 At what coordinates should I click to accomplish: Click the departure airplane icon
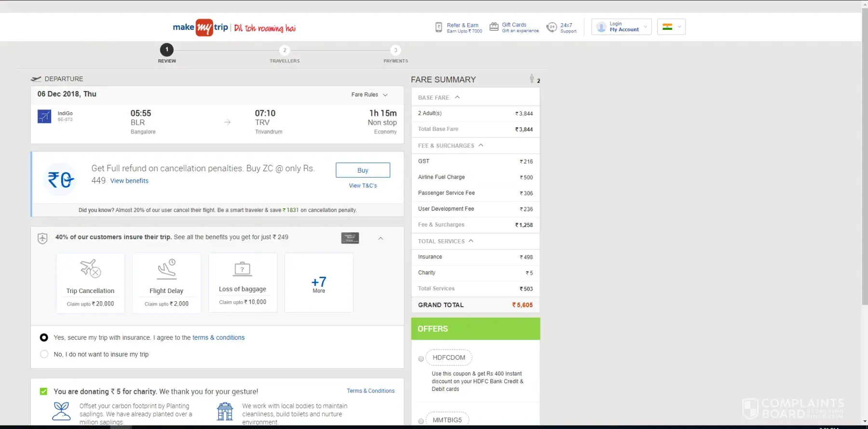click(x=36, y=79)
